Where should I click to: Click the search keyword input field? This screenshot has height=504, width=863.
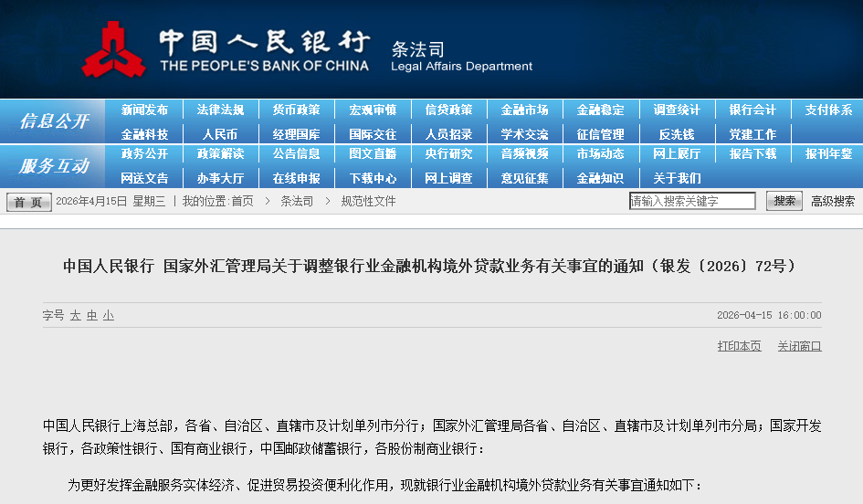tap(692, 201)
